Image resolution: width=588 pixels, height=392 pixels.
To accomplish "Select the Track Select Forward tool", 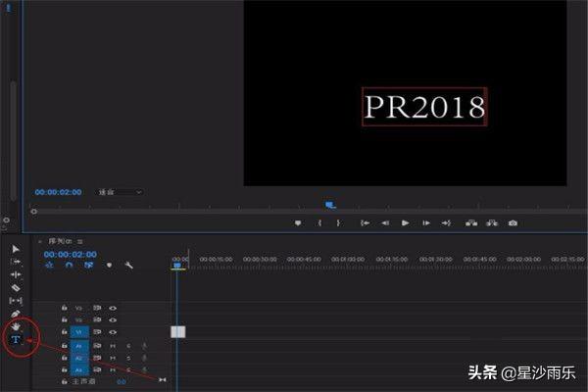I will (16, 262).
